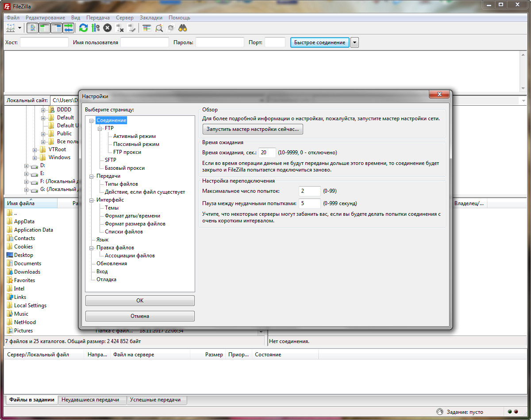Click the DDDD user folder icon
Screen dimensions: 531x420
(x=52, y=110)
